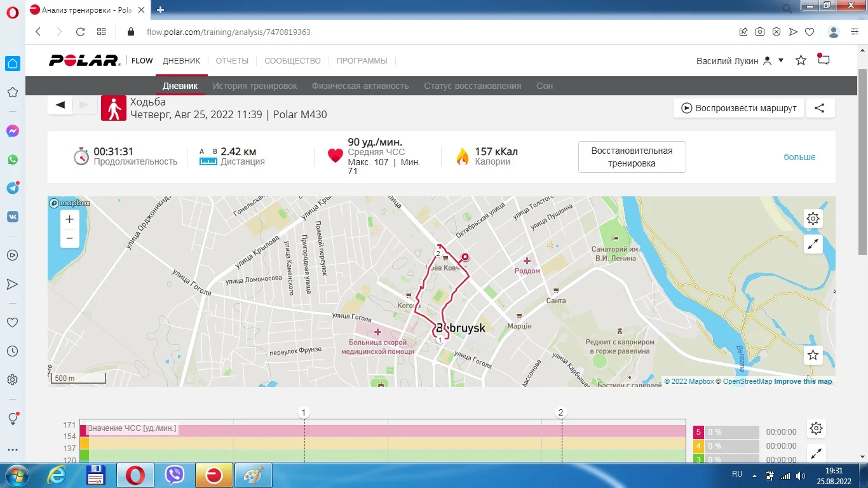The height and width of the screenshot is (488, 868).
Task: Go back with the browser back arrow
Action: coord(38,32)
